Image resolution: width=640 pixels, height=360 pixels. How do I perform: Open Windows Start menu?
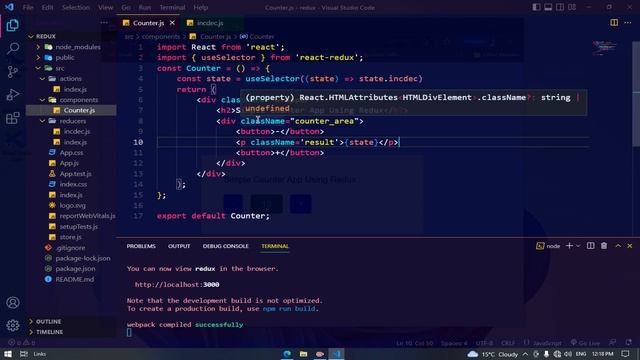tap(8, 354)
